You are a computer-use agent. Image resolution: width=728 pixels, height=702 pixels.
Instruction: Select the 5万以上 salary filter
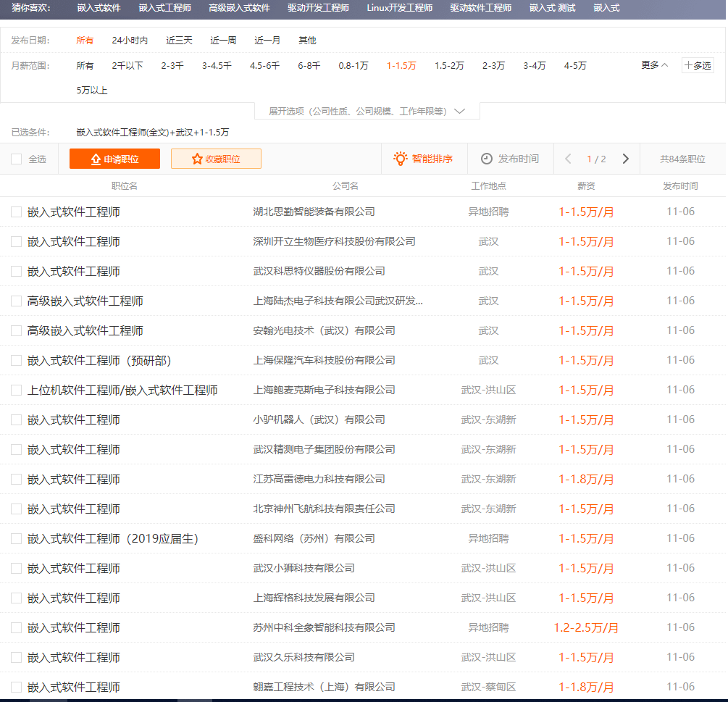coord(92,90)
